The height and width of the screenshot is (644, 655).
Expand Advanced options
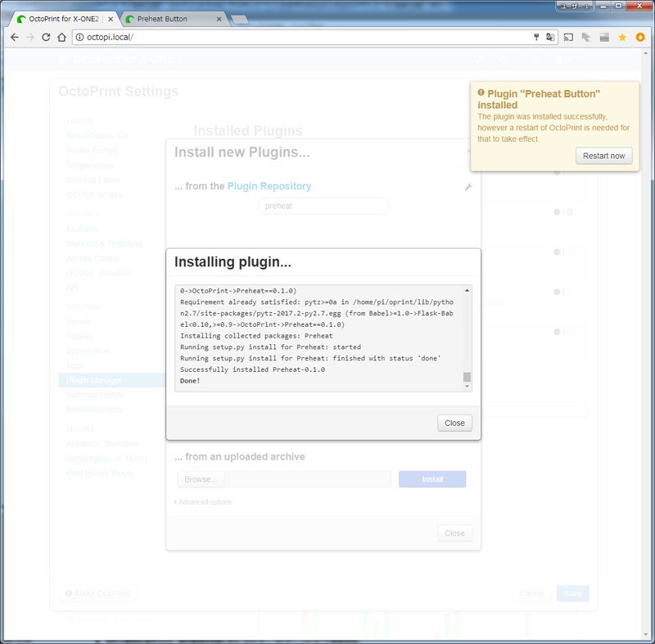pos(203,502)
